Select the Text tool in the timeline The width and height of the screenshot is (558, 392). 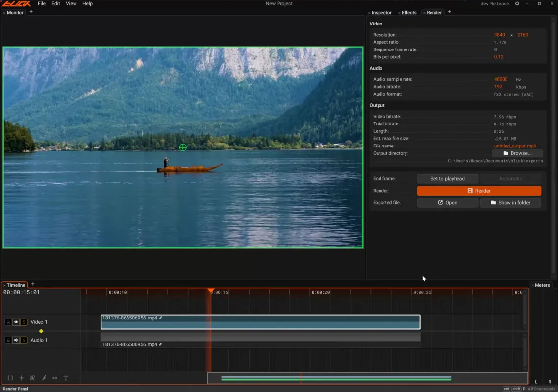66,378
